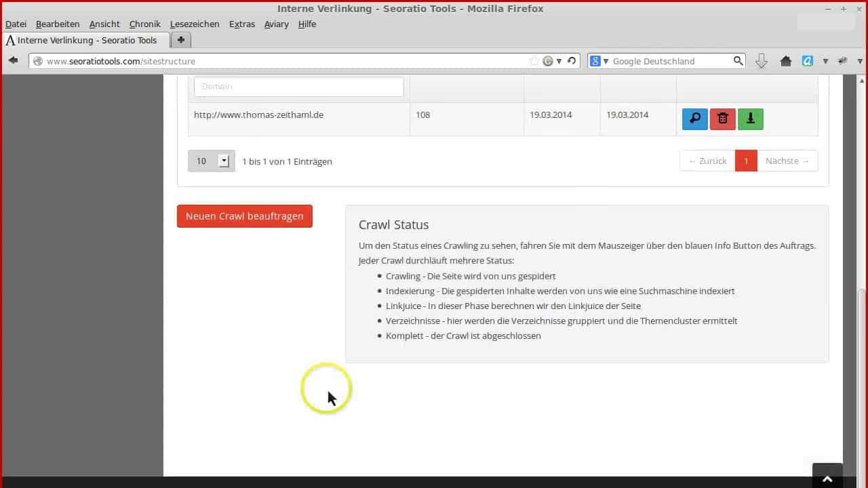Viewport: 868px width, 488px height.
Task: Open the Datei menu
Action: pos(16,24)
